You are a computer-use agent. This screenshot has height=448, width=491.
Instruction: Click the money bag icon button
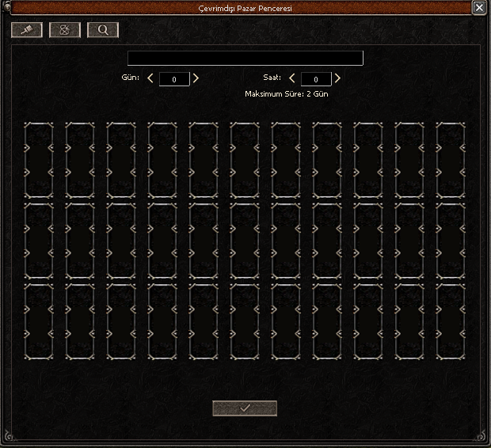pos(65,30)
